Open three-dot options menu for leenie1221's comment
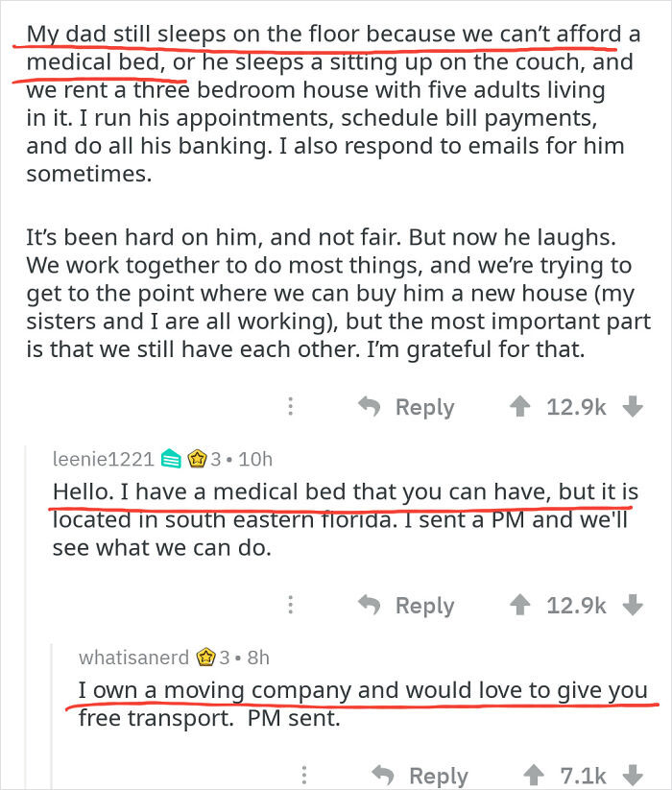This screenshot has width=672, height=790. (x=289, y=605)
